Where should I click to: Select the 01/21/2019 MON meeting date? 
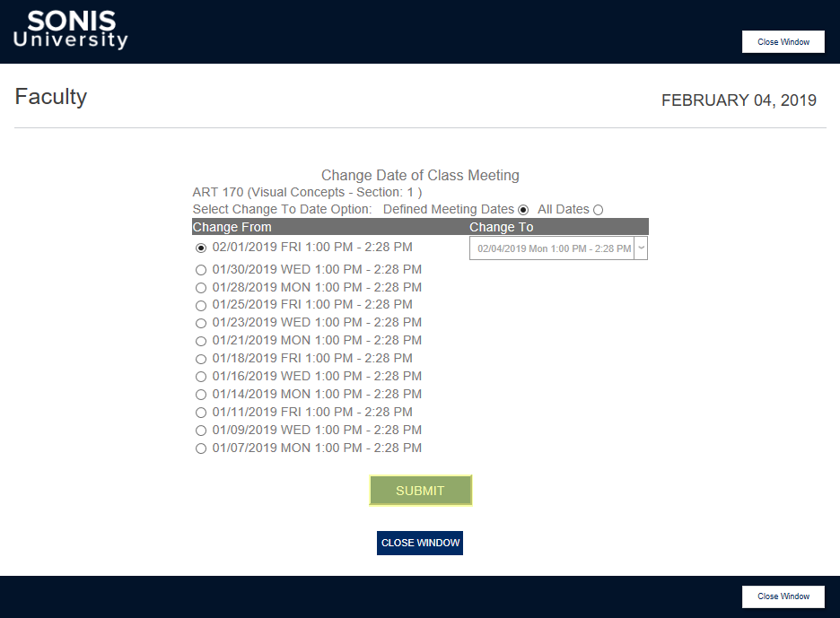201,341
